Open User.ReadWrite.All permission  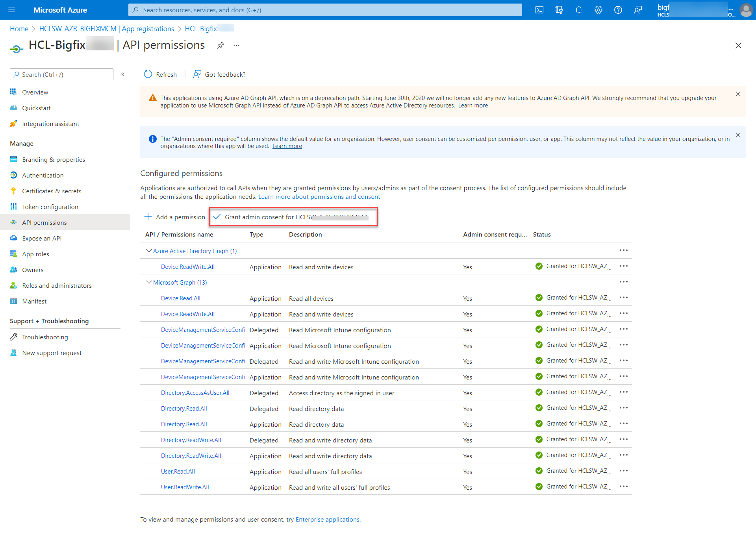pos(185,487)
